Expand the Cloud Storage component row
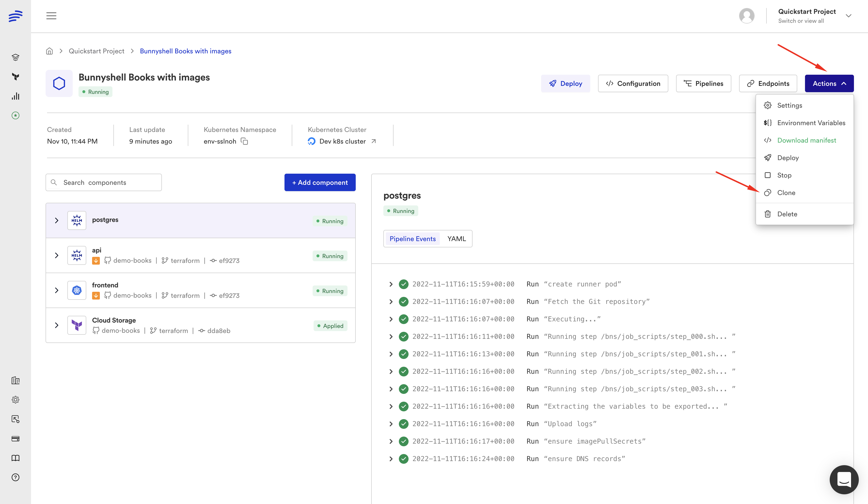The height and width of the screenshot is (504, 868). (57, 325)
